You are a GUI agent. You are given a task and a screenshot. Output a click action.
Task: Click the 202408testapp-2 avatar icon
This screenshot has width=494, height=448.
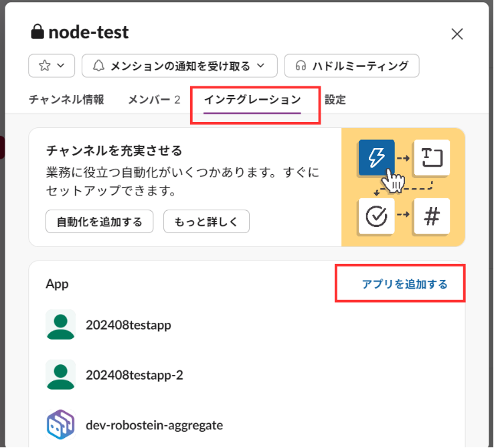pyautogui.click(x=60, y=375)
